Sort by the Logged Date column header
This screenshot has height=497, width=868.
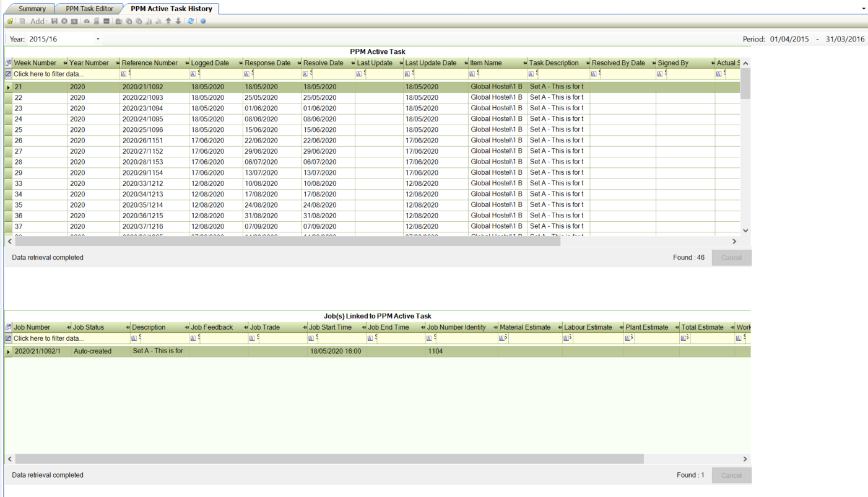pos(210,63)
